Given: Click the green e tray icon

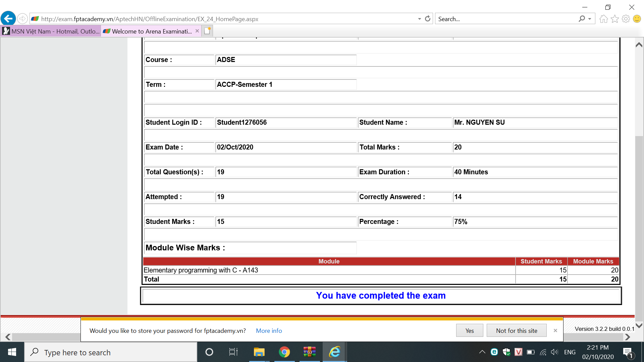Looking at the screenshot, I should pyautogui.click(x=494, y=352).
